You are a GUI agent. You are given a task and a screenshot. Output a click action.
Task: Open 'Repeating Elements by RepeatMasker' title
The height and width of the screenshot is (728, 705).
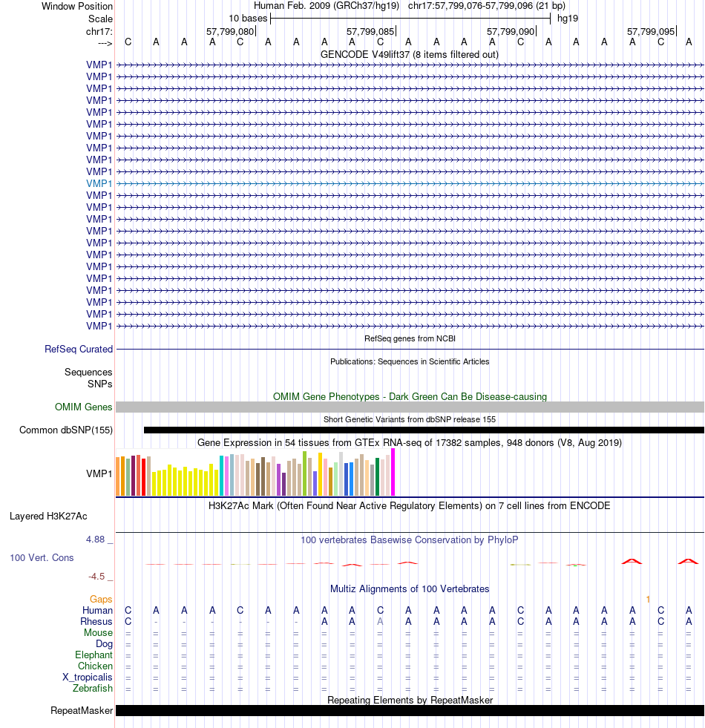click(410, 700)
